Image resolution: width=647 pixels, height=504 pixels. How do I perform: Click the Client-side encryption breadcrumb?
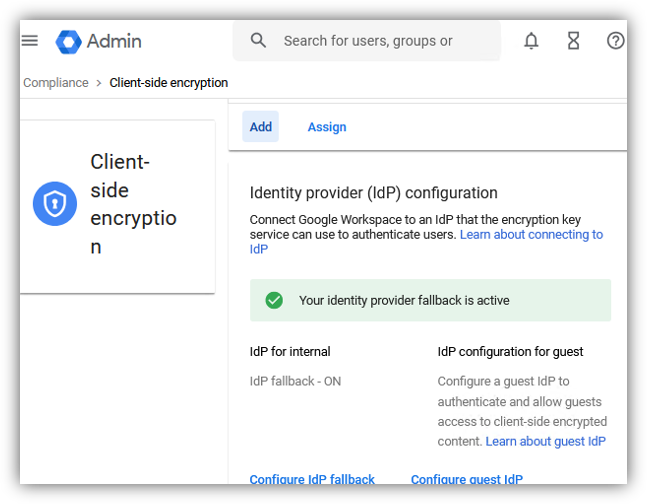coord(169,83)
